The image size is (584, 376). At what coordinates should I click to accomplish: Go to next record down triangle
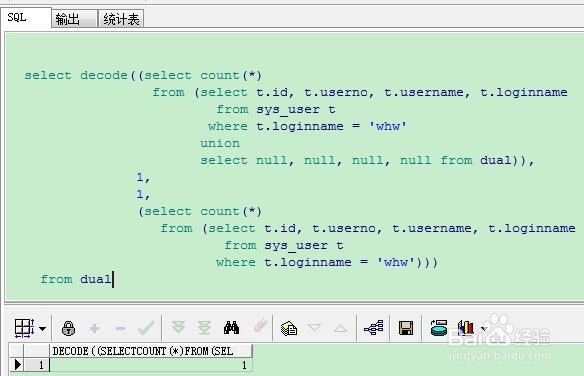(314, 328)
